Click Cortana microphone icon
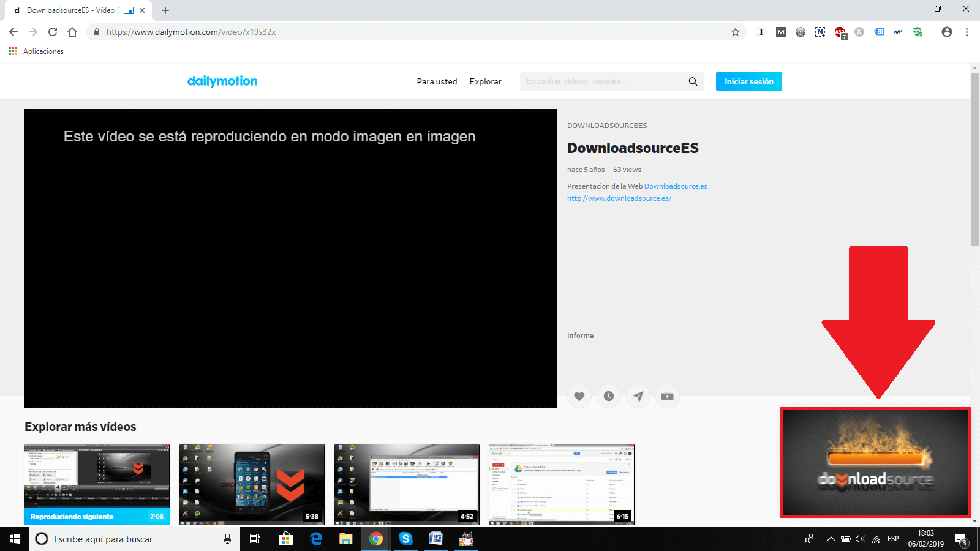980x551 pixels. [x=227, y=539]
